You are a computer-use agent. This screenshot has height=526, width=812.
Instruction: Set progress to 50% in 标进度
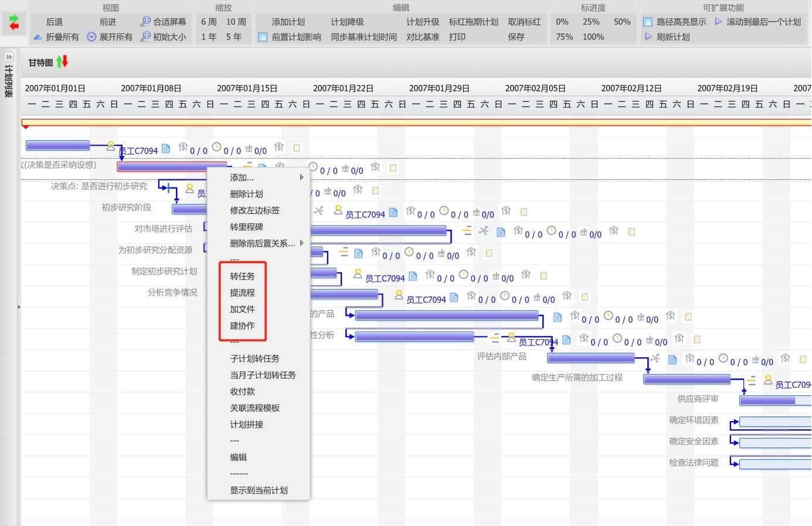tap(621, 22)
